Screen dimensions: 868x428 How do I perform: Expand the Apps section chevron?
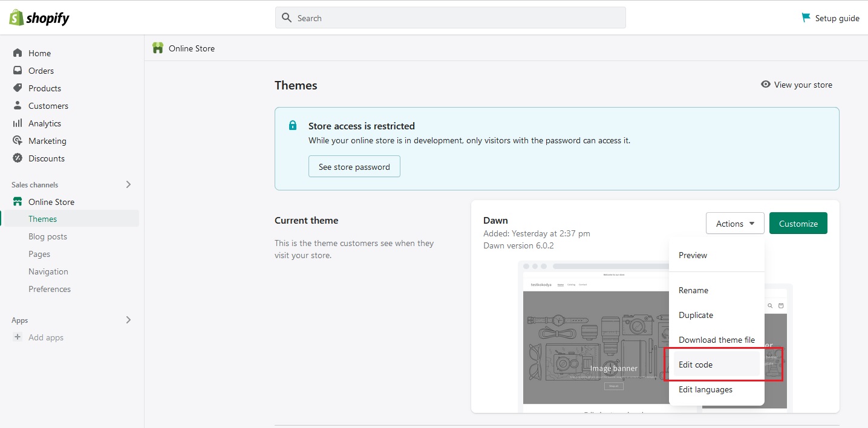tap(128, 320)
